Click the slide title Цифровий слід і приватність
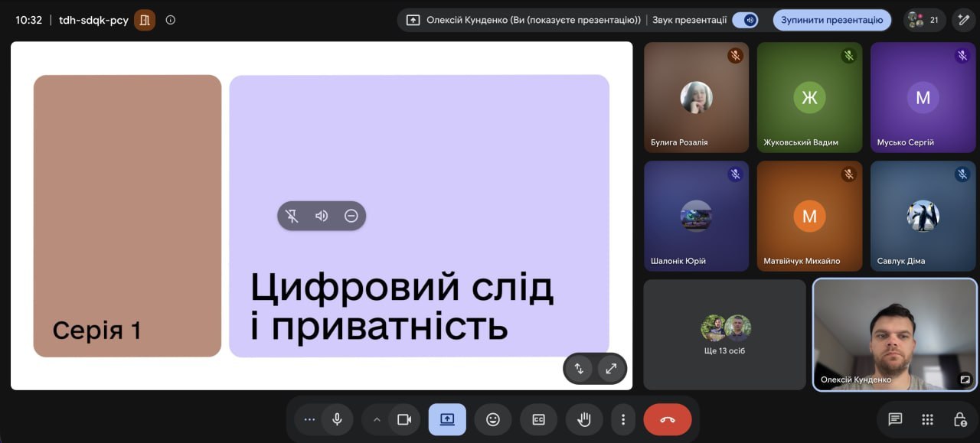Image resolution: width=980 pixels, height=443 pixels. point(402,307)
